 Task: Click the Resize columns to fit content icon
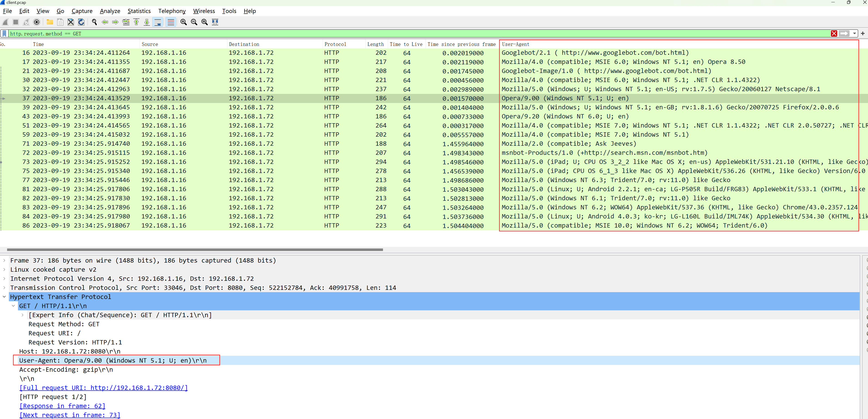215,22
